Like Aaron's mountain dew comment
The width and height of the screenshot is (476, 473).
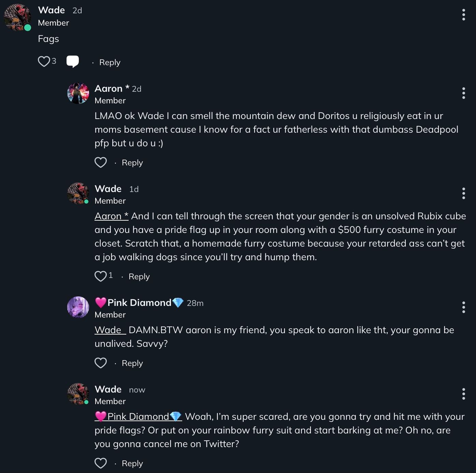pyautogui.click(x=101, y=162)
